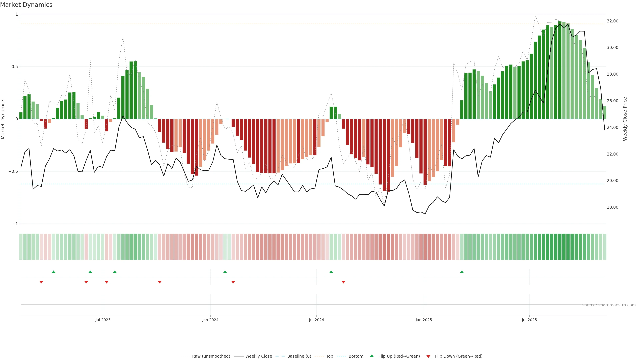The image size is (644, 362).
Task: Click the Market Dynamics chart title
Action: (26, 5)
